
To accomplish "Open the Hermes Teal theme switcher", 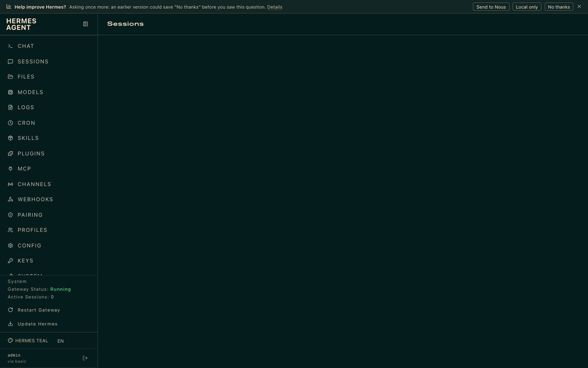I will pos(28,341).
